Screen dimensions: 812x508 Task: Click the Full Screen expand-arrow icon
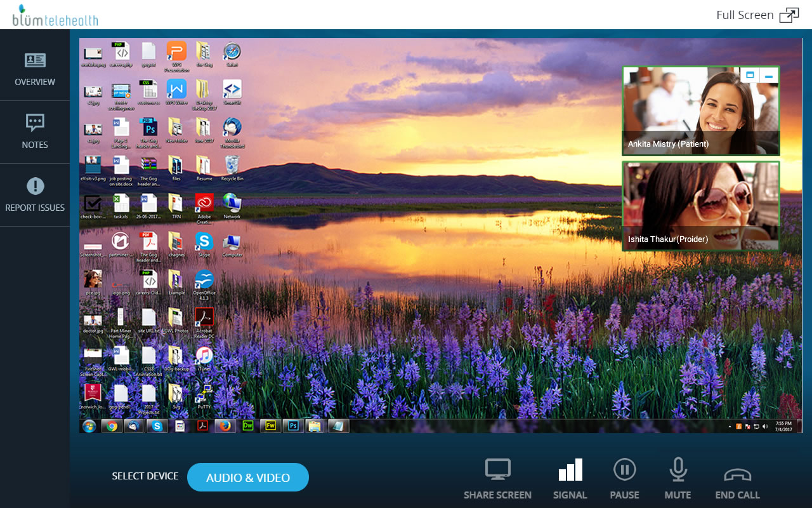[x=789, y=14]
